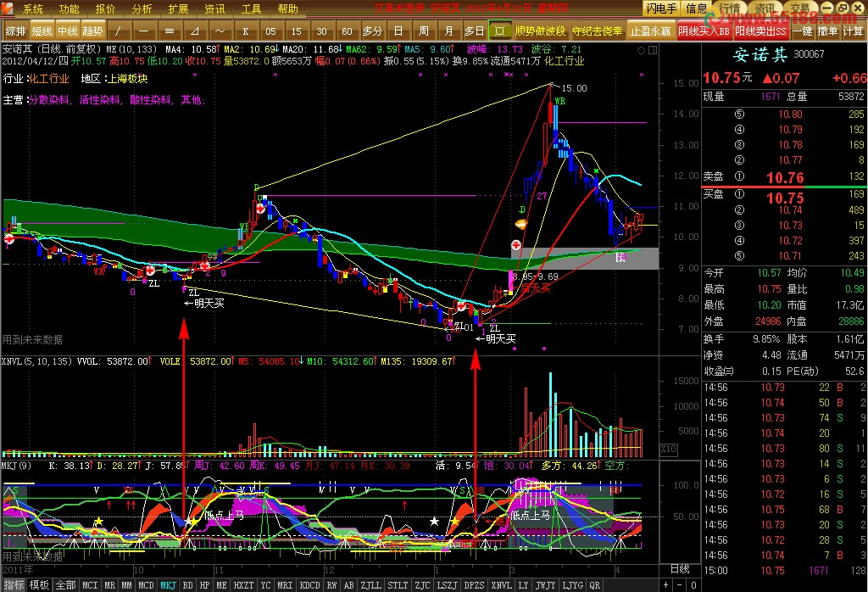Click the 守纪去侥幸 button
Viewport: 868px width, 592px height.
click(x=598, y=31)
